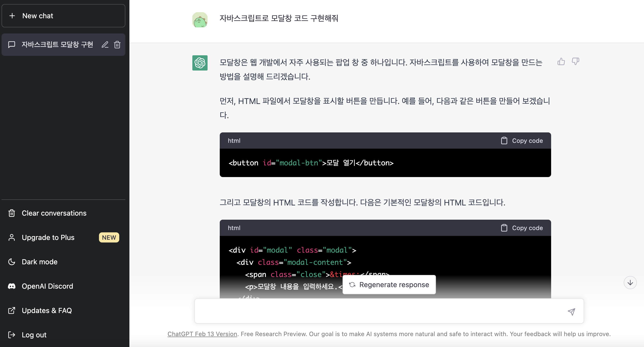Click the send message paper plane icon
The image size is (644, 347).
click(x=571, y=311)
